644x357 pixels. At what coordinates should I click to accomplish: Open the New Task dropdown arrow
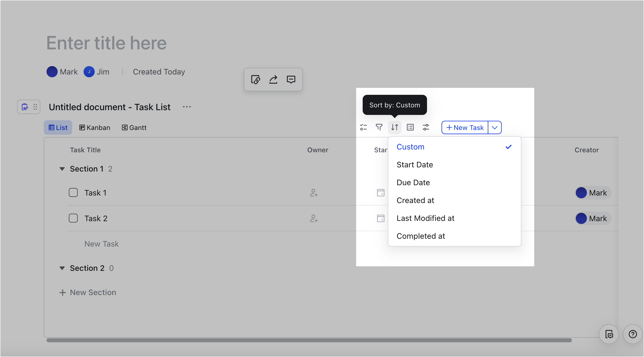pos(495,127)
